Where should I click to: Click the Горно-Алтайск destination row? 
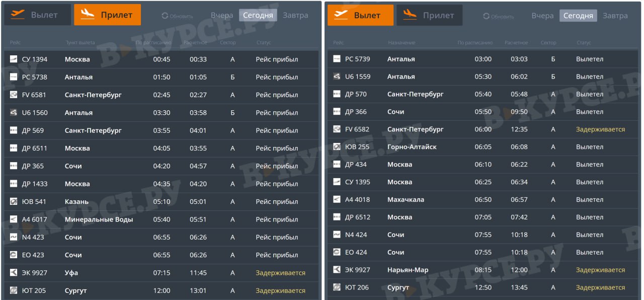click(x=412, y=147)
